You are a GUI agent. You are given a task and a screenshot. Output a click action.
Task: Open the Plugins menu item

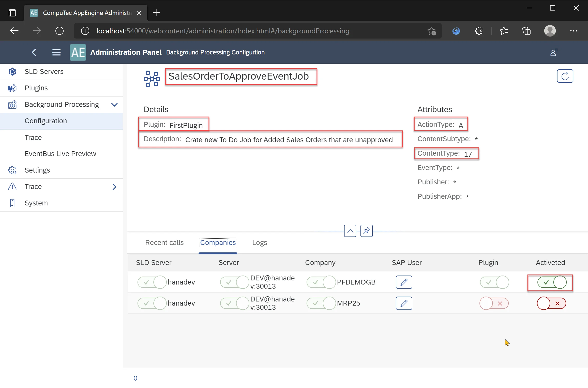coord(36,88)
